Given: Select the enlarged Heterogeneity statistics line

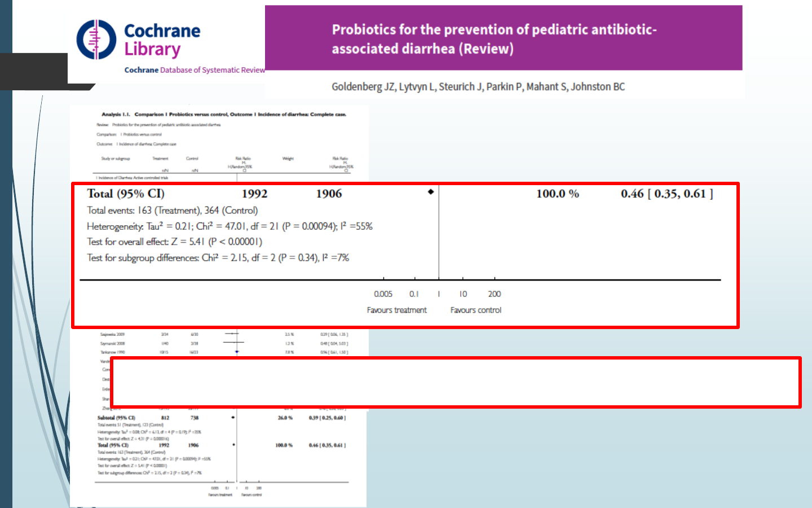Looking at the screenshot, I should pyautogui.click(x=230, y=226).
